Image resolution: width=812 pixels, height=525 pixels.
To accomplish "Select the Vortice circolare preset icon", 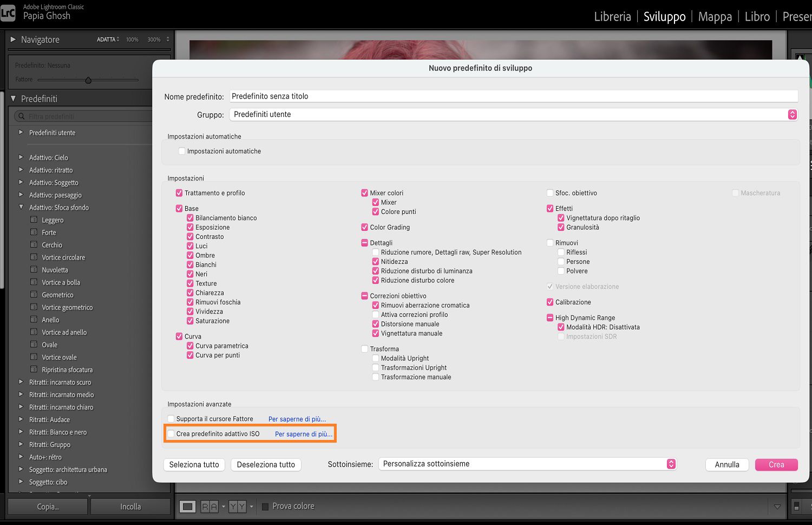I will click(x=34, y=257).
